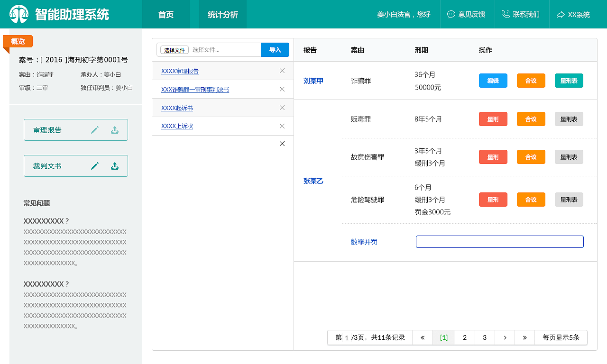Screen dimensions: 607x364
Task: Select page 2 in pagination
Action: coord(465,337)
